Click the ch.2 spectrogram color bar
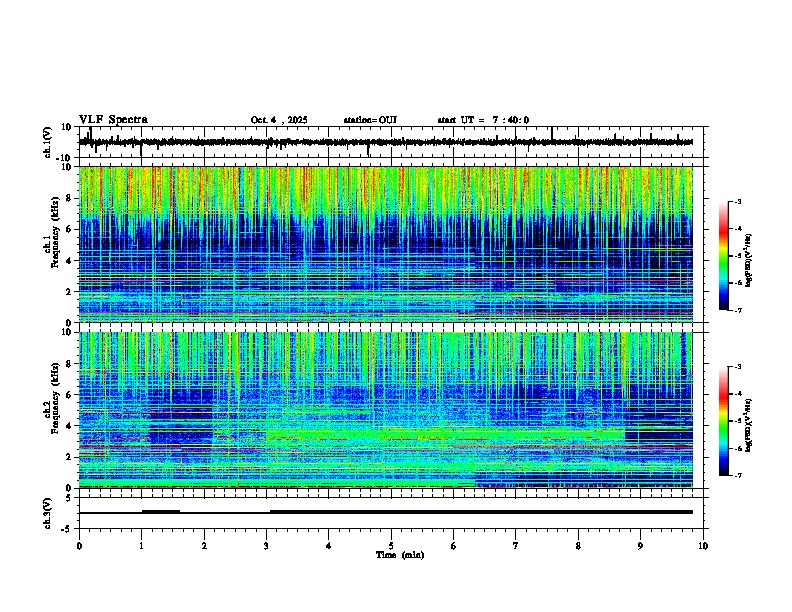The image size is (792, 612). (723, 421)
